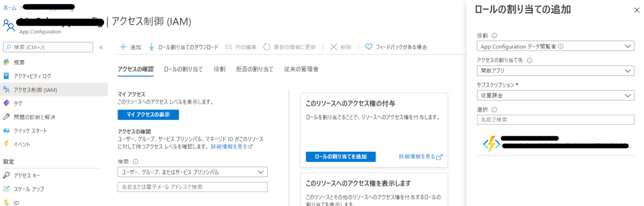Click ロール割り当てのダウンロード in the toolbar
The height and width of the screenshot is (206, 644).
(x=184, y=47)
